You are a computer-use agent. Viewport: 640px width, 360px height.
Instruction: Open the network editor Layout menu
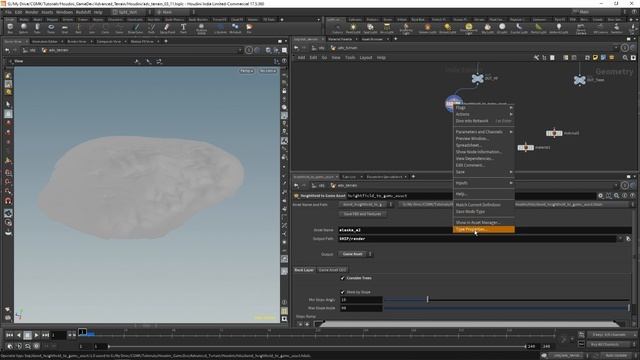[x=366, y=58]
